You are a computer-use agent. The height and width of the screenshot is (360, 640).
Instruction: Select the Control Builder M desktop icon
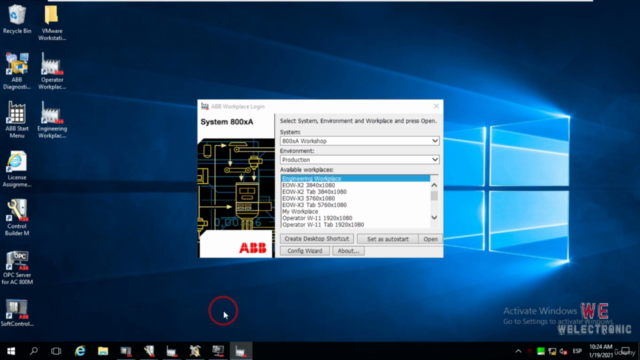pos(17,218)
